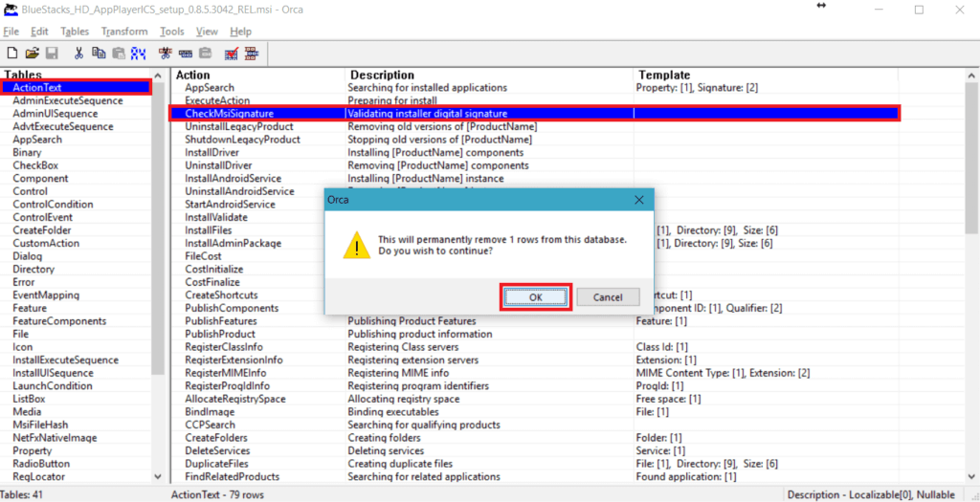The image size is (980, 502).
Task: Close the Orca confirmation dialog with X
Action: click(x=638, y=200)
